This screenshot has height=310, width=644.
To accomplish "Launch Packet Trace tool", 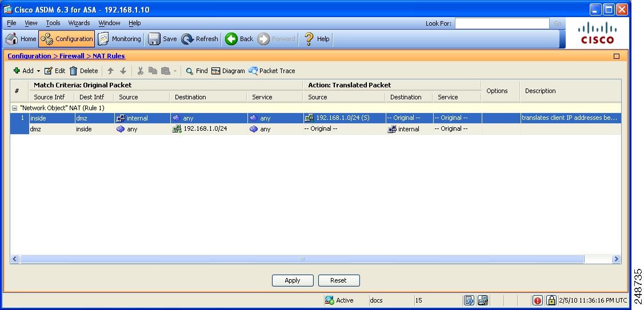I will (272, 71).
